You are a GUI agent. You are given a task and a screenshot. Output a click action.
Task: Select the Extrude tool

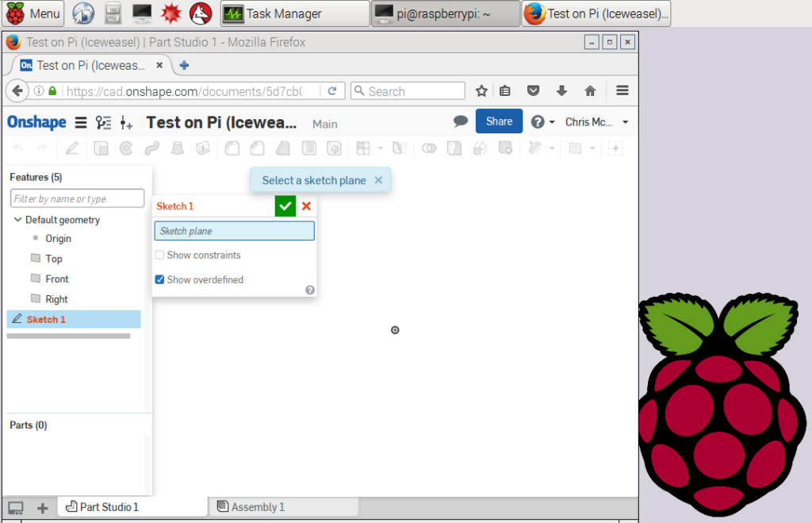[101, 148]
